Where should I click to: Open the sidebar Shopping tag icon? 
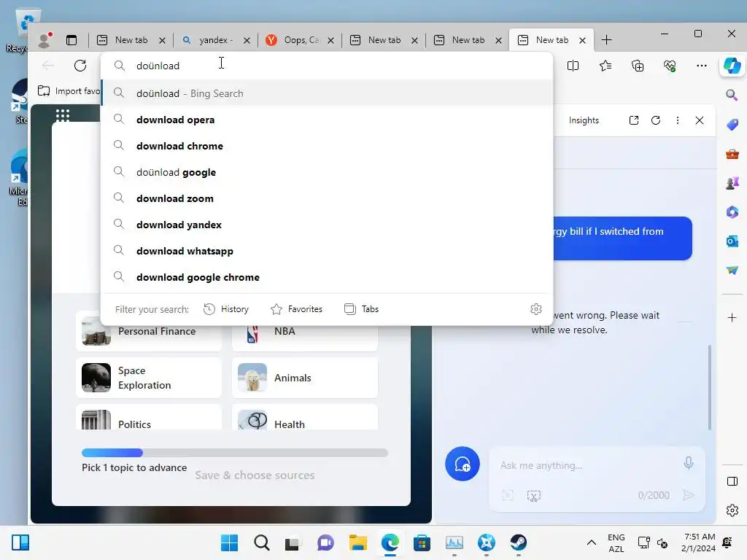pyautogui.click(x=732, y=124)
